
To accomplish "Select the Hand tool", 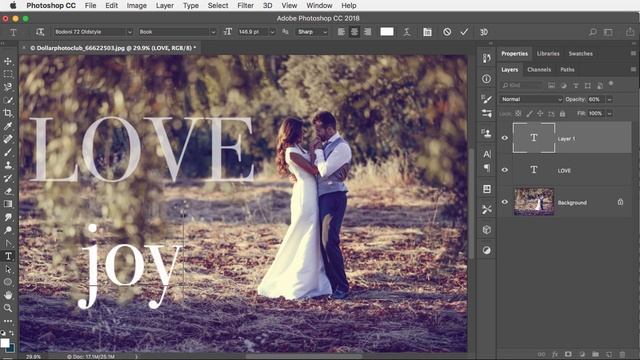I will [8, 295].
